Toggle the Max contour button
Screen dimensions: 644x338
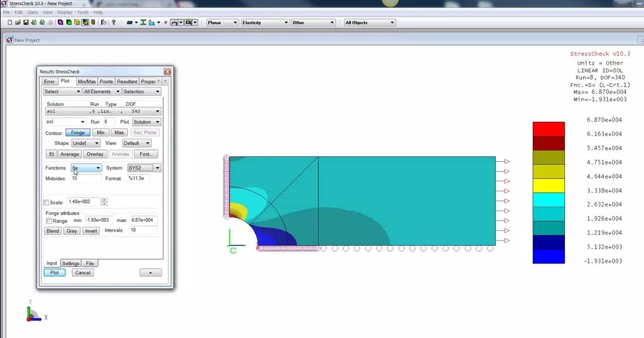click(119, 132)
